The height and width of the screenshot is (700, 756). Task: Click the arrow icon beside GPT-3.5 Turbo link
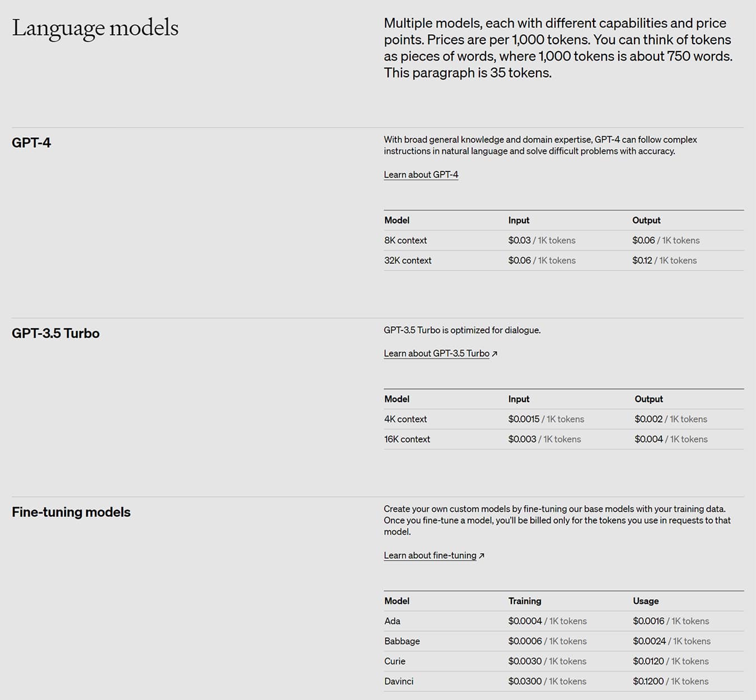(x=494, y=354)
